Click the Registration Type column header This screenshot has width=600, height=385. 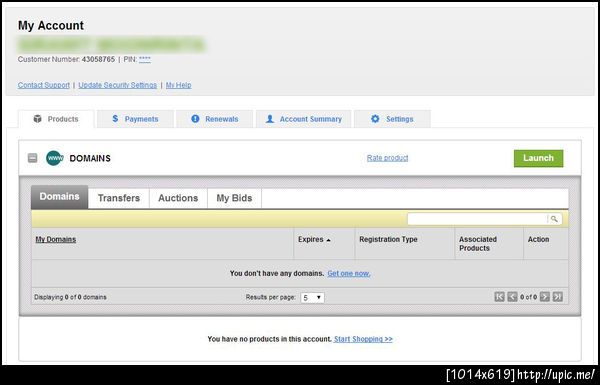(x=388, y=239)
